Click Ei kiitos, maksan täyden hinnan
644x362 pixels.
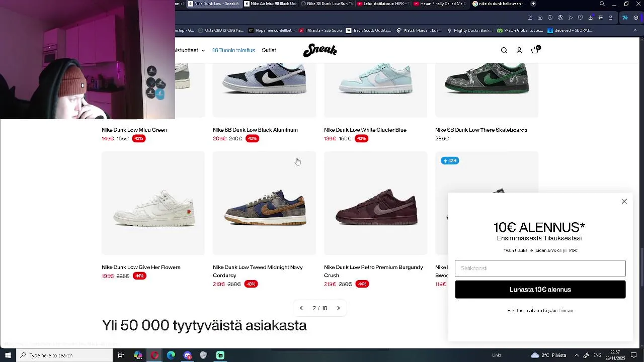point(540,311)
